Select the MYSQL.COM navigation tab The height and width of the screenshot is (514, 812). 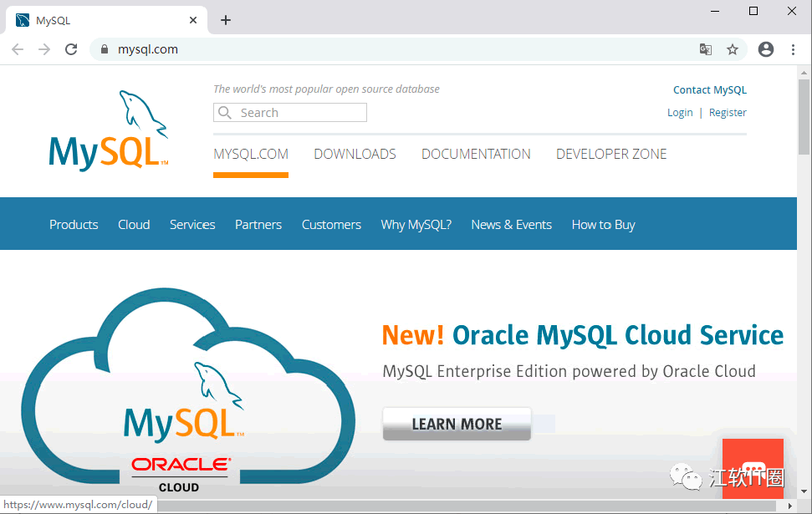click(x=251, y=155)
